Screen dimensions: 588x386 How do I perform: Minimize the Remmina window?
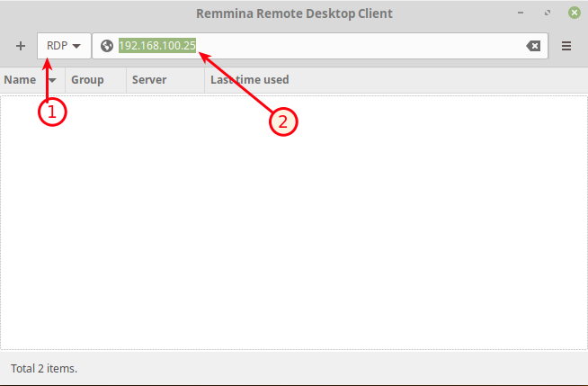coord(521,13)
